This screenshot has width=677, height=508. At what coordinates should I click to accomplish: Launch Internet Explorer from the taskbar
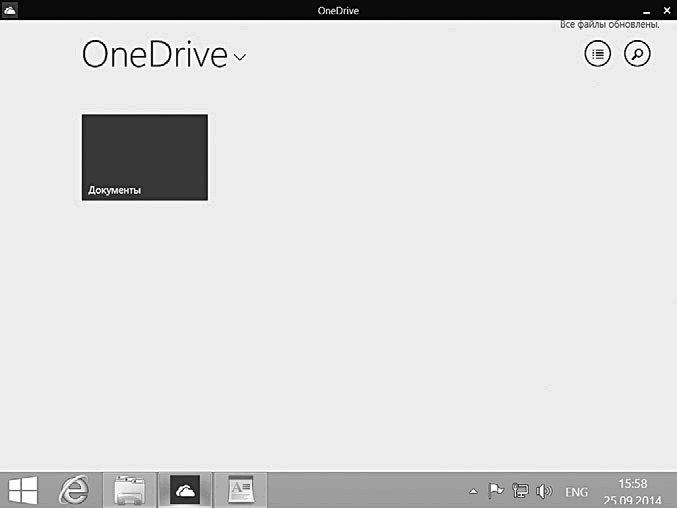pos(74,490)
